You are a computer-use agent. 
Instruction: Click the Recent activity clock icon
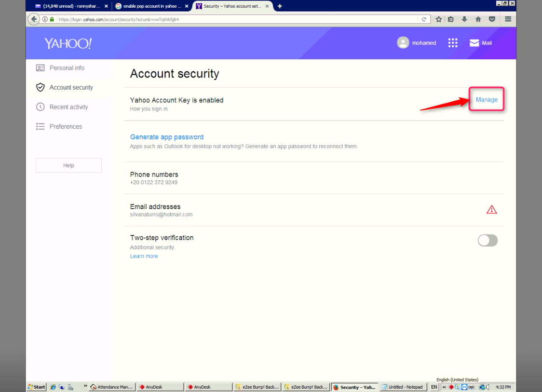(x=41, y=107)
